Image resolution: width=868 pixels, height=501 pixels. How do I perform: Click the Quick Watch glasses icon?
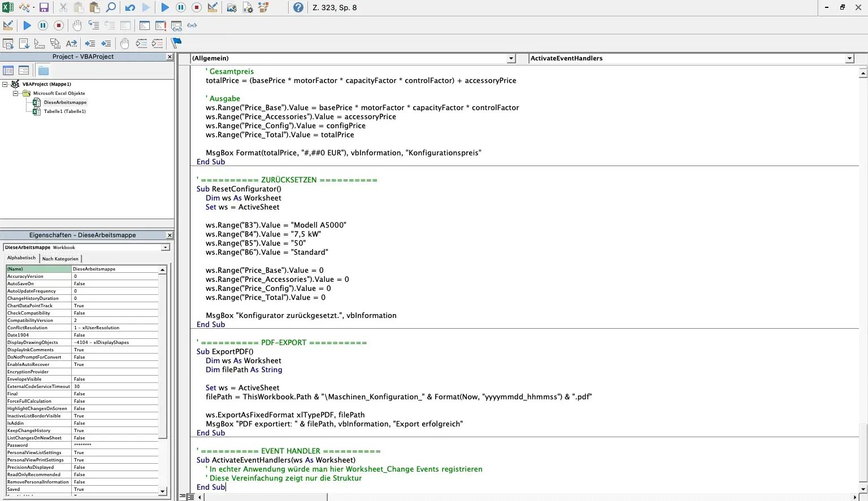(192, 25)
